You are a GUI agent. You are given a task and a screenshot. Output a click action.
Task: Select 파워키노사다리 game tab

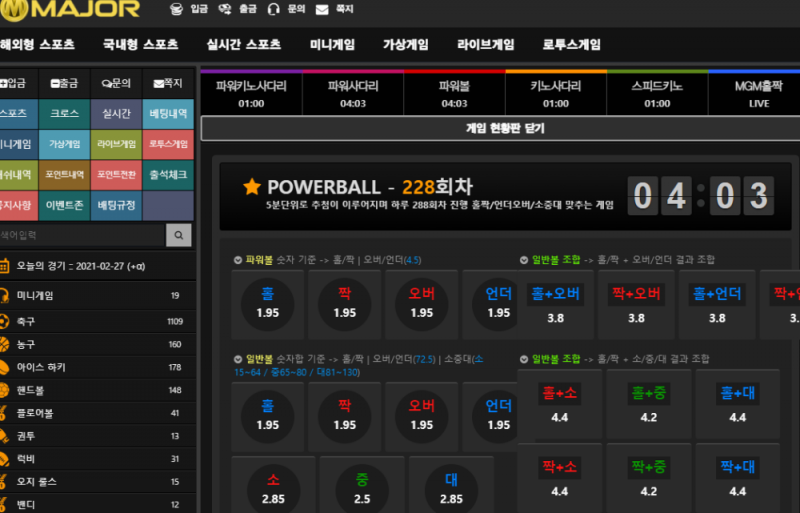click(251, 93)
